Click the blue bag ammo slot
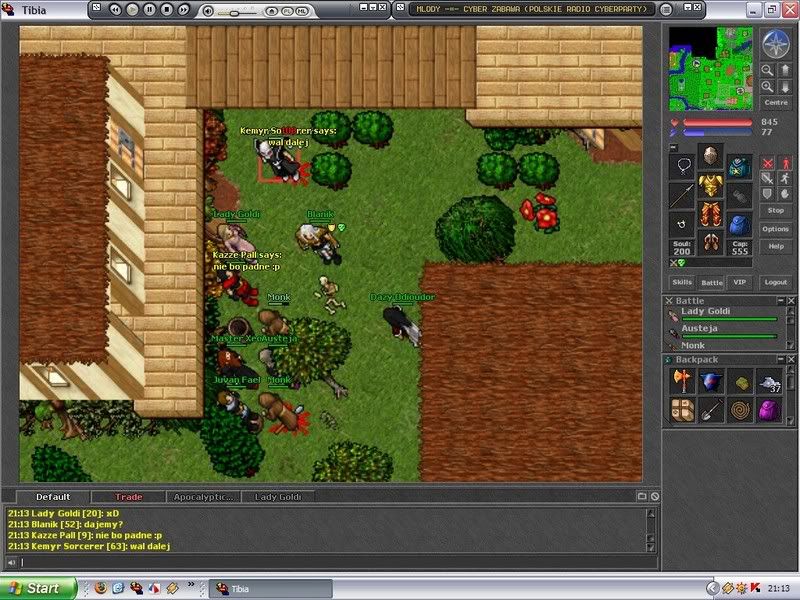Image resolution: width=800 pixels, height=600 pixels. click(739, 224)
